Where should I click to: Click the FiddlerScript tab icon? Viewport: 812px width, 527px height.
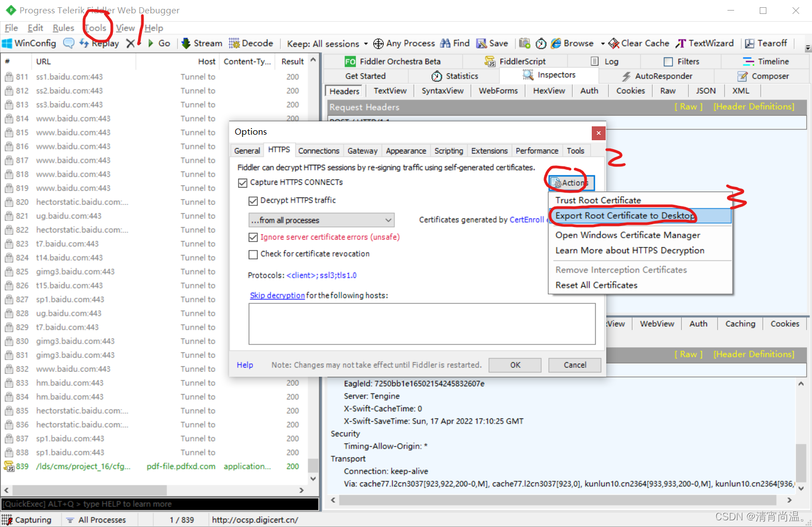click(x=490, y=61)
